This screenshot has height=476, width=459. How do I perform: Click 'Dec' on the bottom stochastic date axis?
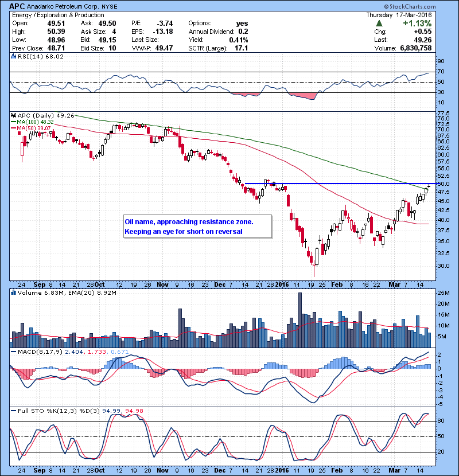pos(220,470)
